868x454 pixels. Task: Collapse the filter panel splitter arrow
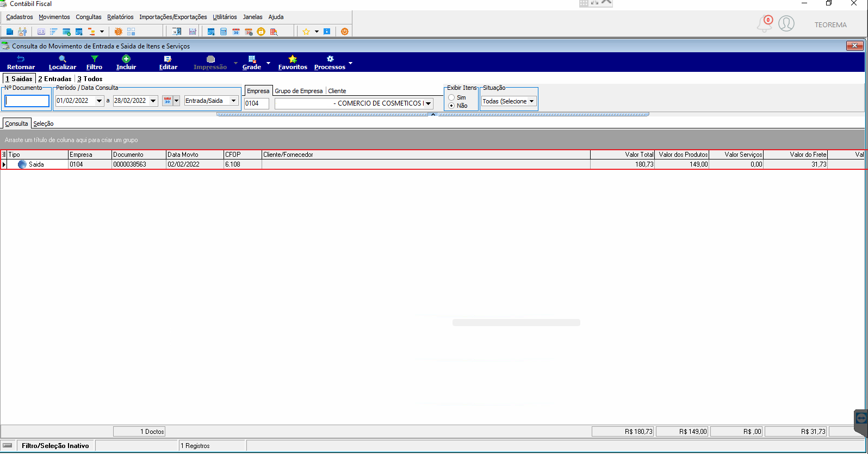coord(433,114)
